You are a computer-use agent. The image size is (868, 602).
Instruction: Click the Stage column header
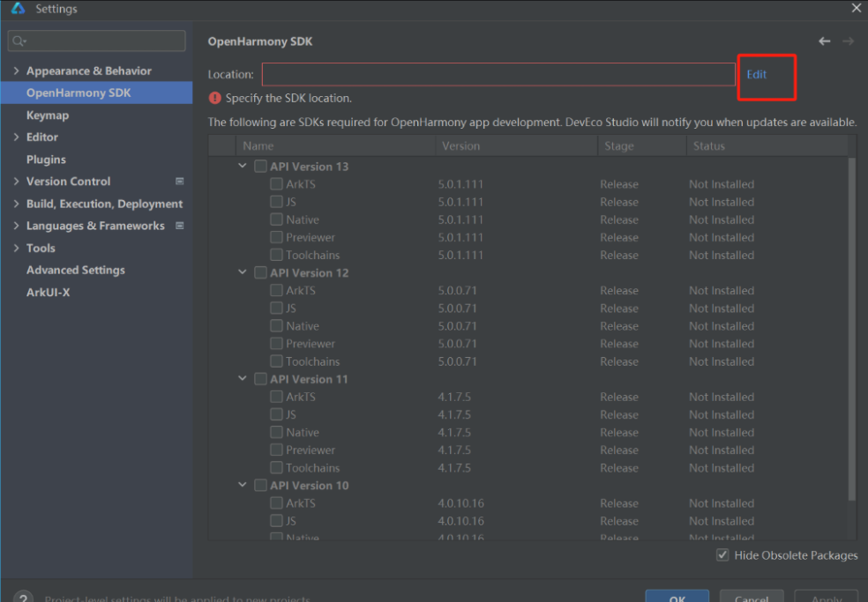(x=642, y=145)
